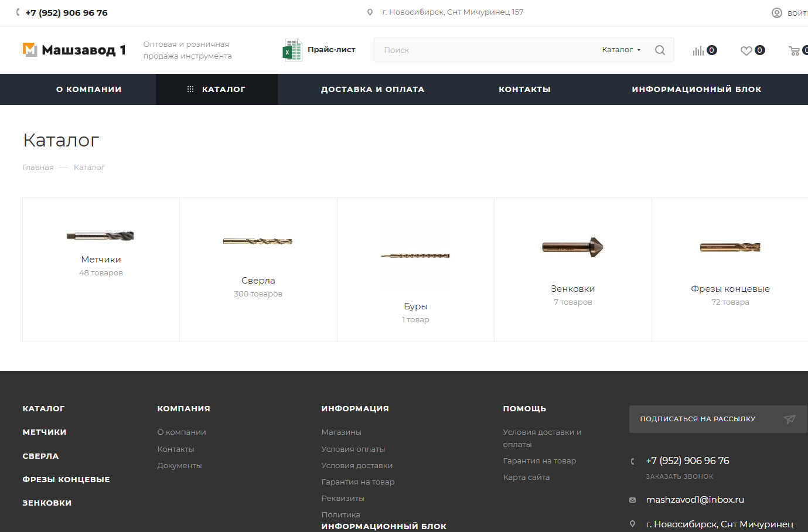
Task: Open the Реквизиты footer link
Action: [343, 499]
